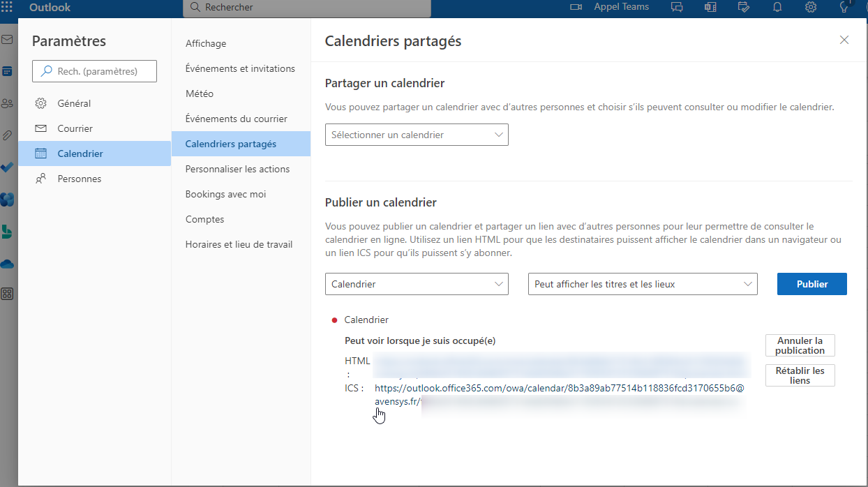Open the People icon in left rail
Image resolution: width=868 pixels, height=487 pixels.
[7, 104]
